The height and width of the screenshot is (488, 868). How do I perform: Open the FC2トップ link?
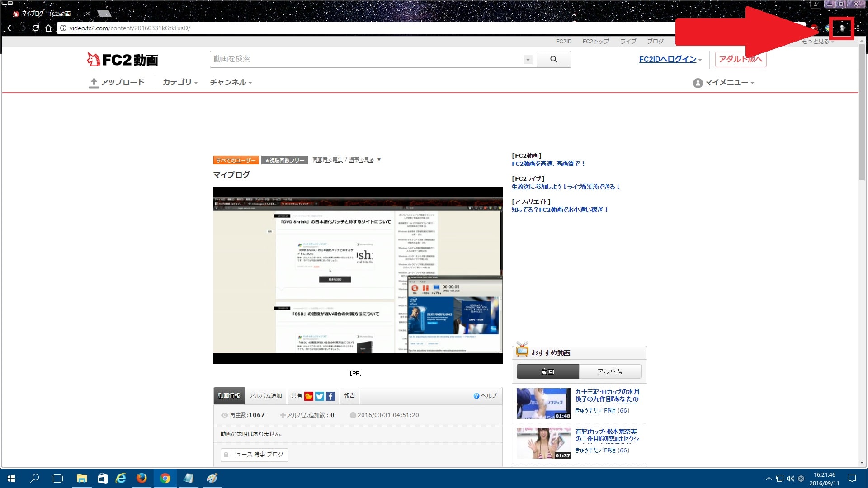[x=596, y=42]
